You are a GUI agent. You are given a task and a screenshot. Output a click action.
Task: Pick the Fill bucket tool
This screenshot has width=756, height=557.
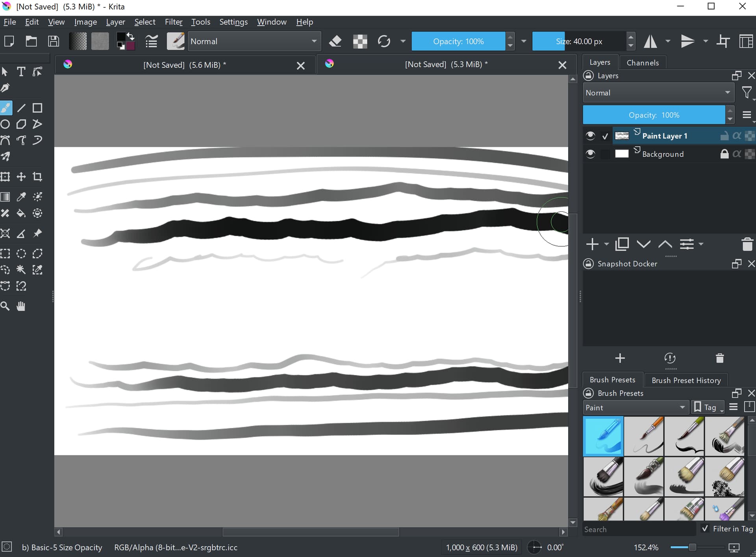(21, 213)
